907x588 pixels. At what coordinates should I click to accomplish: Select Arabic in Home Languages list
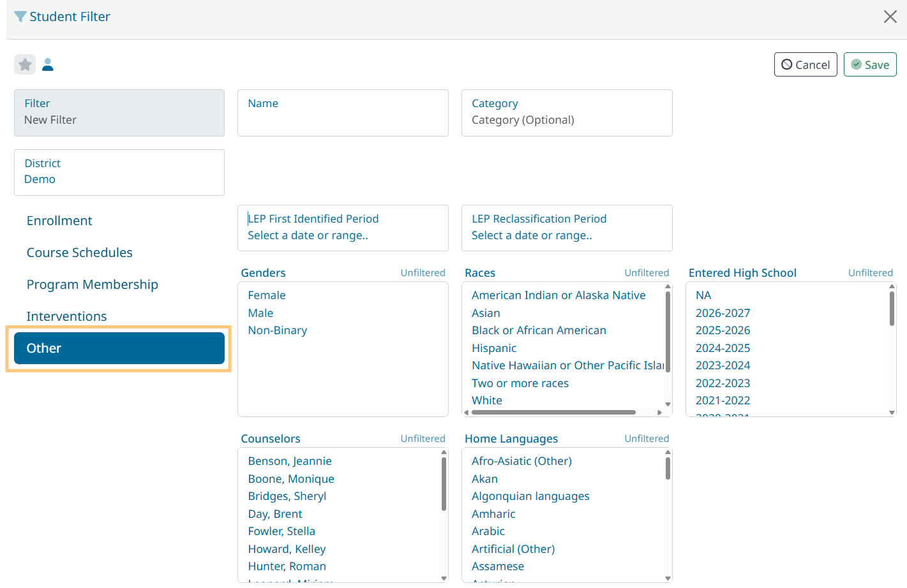click(488, 531)
